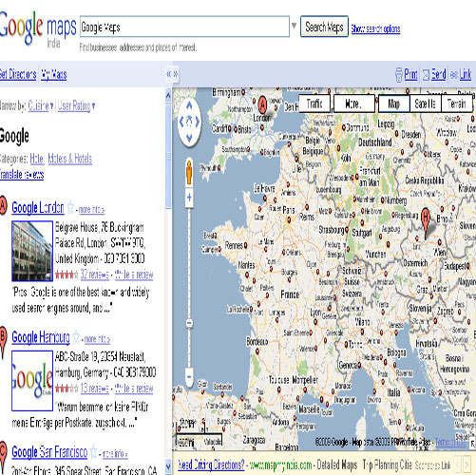The image size is (476, 475).
Task: Click the red B pin beside Google Hamburg
Action: (x=3, y=341)
